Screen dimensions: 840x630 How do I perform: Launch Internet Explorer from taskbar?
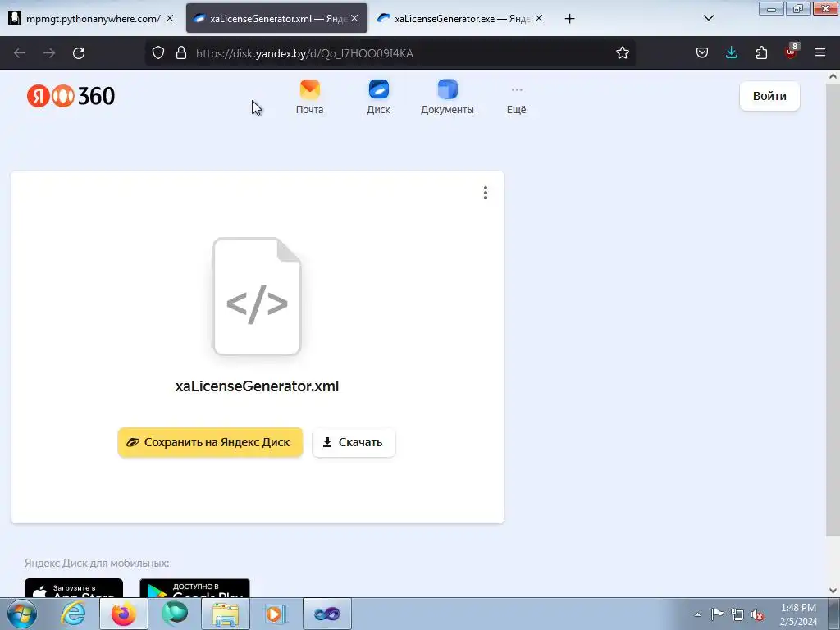point(73,614)
